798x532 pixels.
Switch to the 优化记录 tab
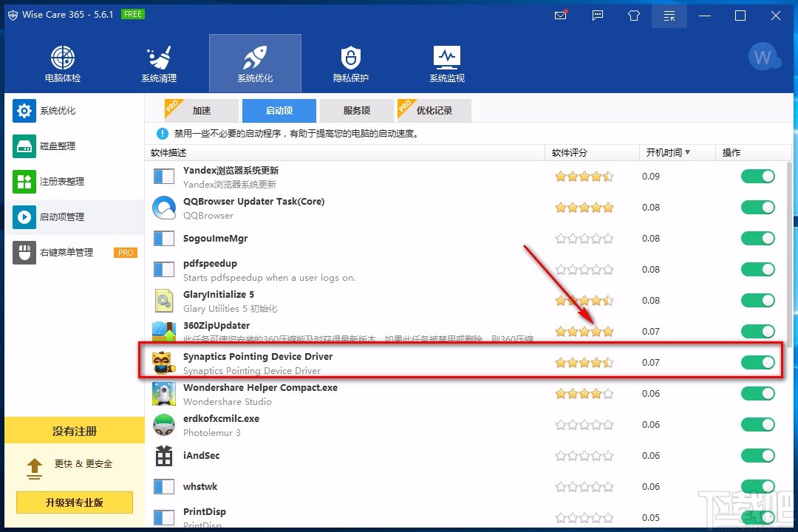point(434,111)
